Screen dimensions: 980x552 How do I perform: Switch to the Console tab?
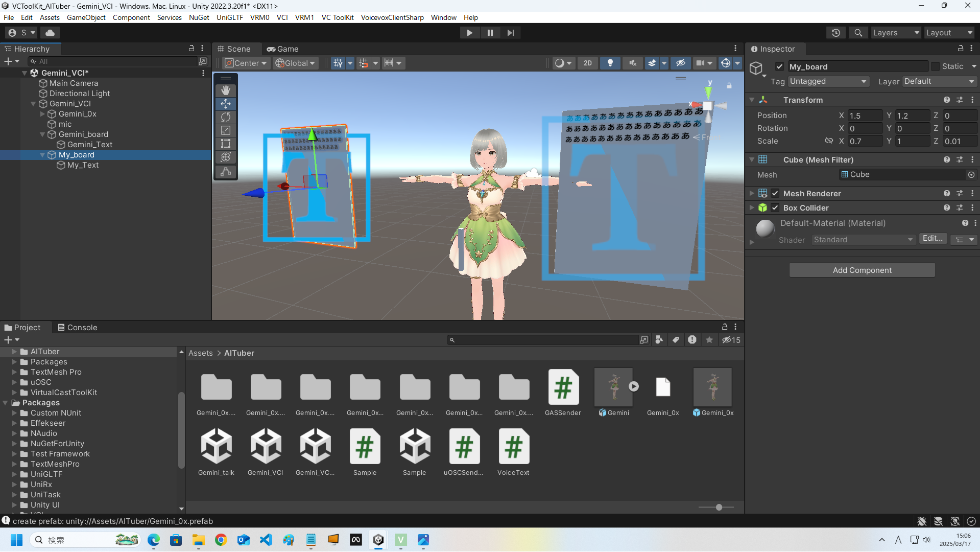[78, 328]
